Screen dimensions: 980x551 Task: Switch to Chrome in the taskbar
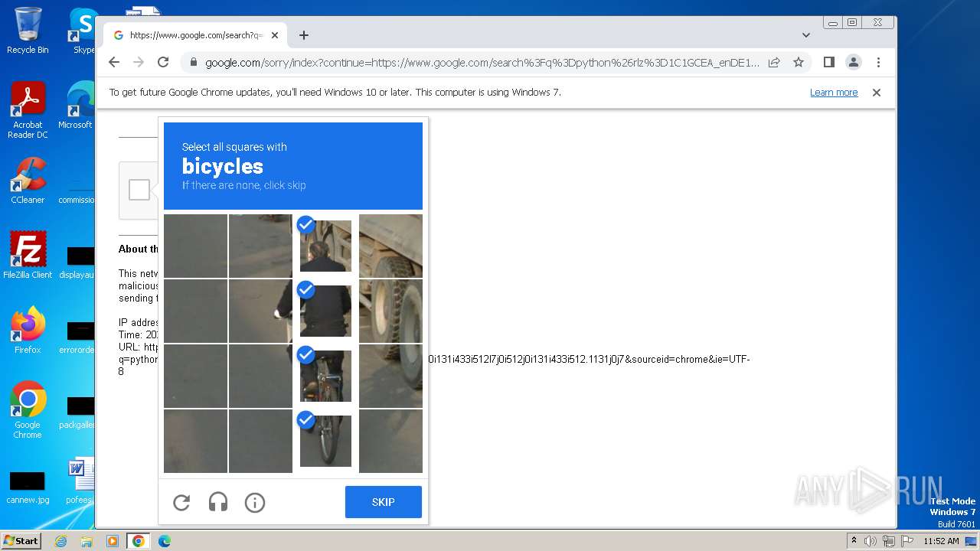point(139,541)
